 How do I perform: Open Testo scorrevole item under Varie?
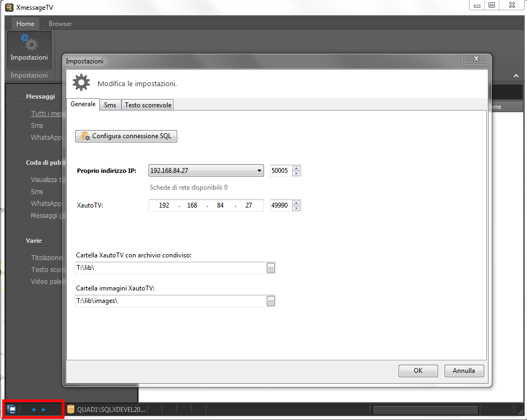click(47, 270)
